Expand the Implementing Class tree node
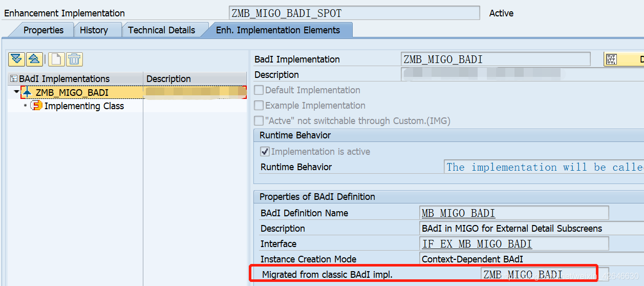This screenshot has width=644, height=286. 25,106
